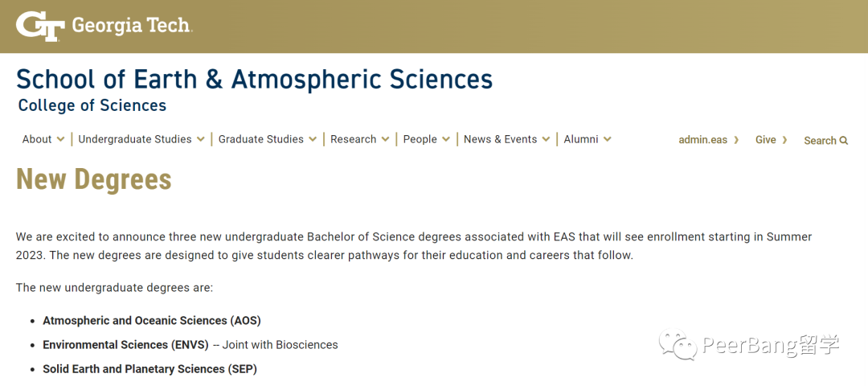Click the arrow next to Give
Screen dimensions: 868x386
pyautogui.click(x=784, y=140)
